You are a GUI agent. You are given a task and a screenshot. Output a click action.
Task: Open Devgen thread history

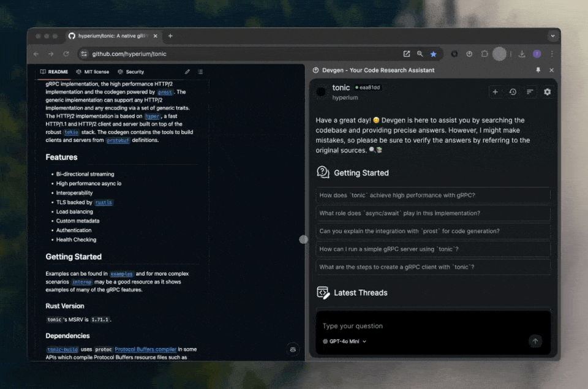point(513,92)
